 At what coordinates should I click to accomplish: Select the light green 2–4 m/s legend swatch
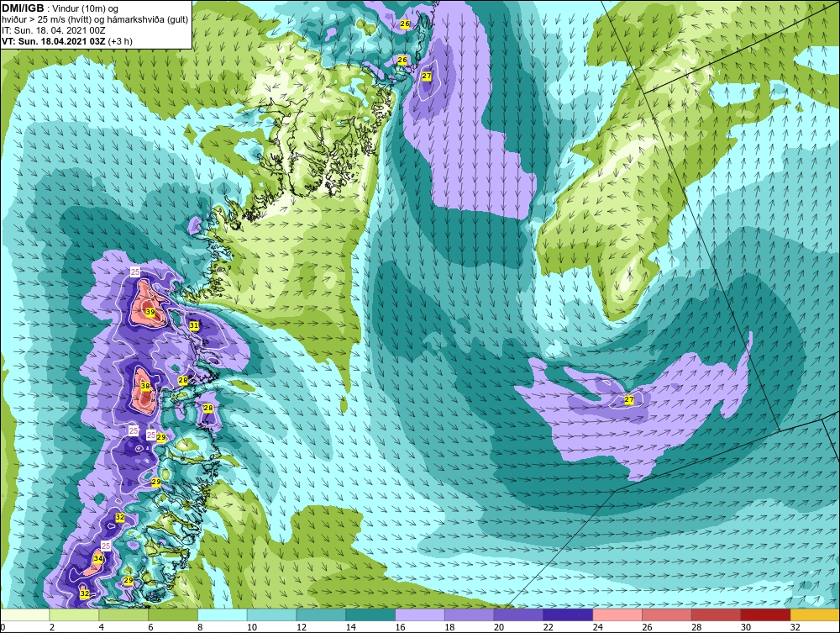pyautogui.click(x=75, y=615)
